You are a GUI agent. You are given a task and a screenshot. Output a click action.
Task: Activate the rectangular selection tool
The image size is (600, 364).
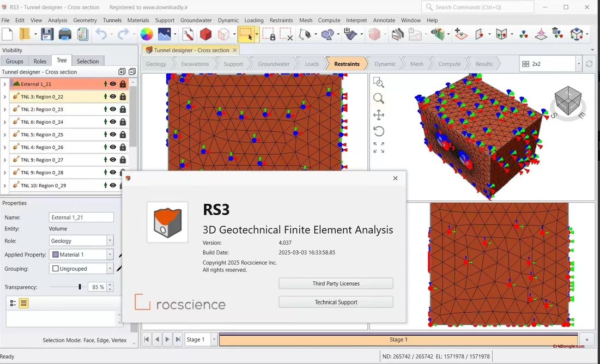coord(246,34)
